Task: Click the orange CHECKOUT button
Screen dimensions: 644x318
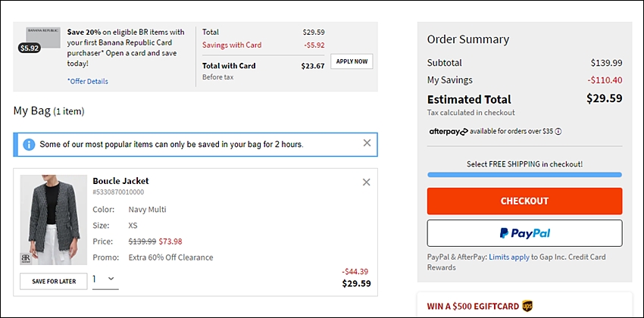Action: point(524,201)
